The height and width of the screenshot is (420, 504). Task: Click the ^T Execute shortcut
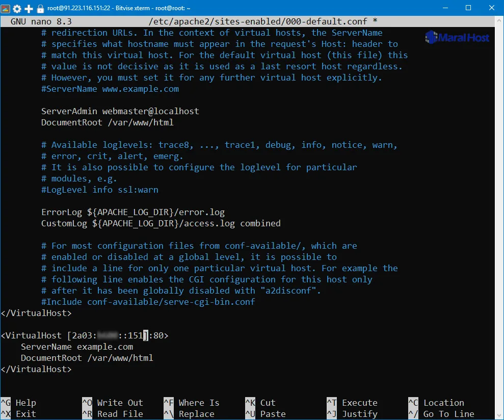pyautogui.click(x=352, y=403)
